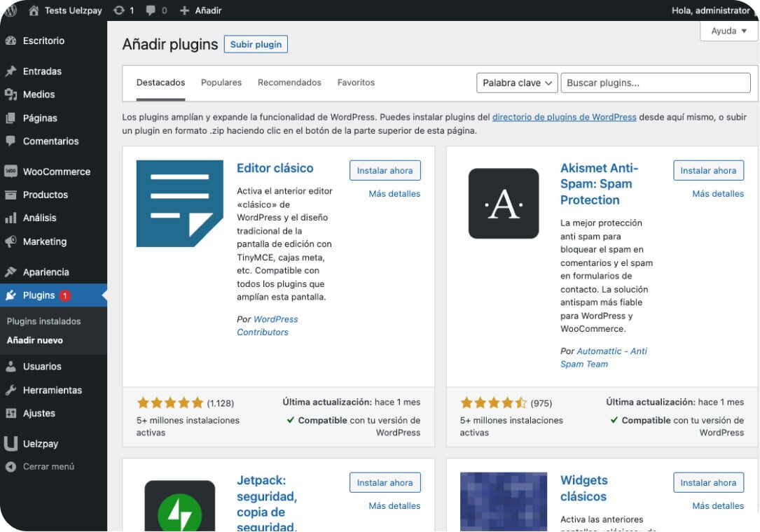Switch to the Destacados tab
The image size is (760, 532).
coord(160,83)
